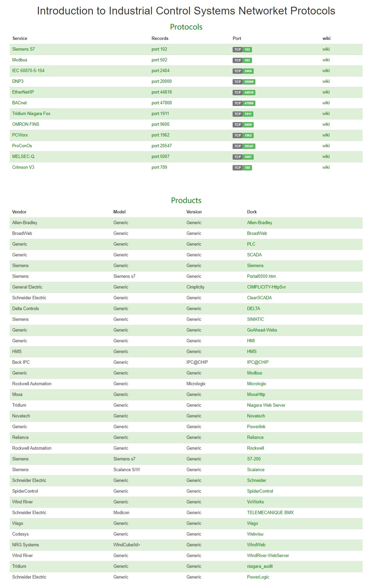
Task: Click the port:20547 records link
Action: [162, 146]
